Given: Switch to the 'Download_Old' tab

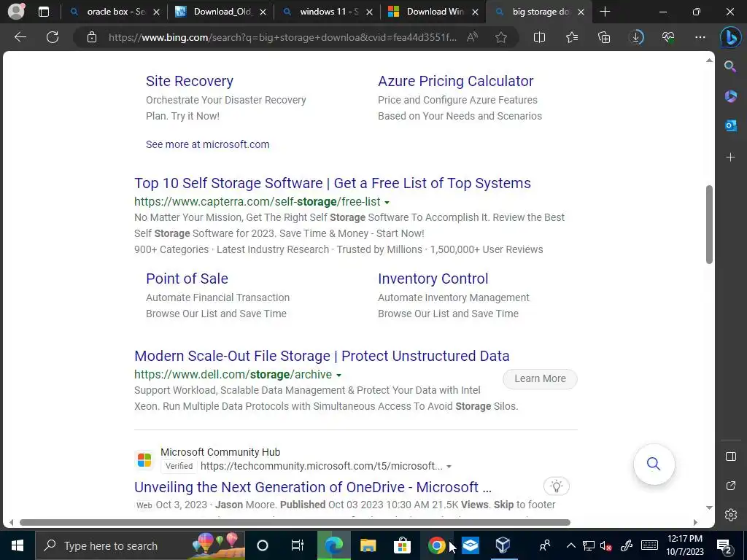Looking at the screenshot, I should point(220,12).
